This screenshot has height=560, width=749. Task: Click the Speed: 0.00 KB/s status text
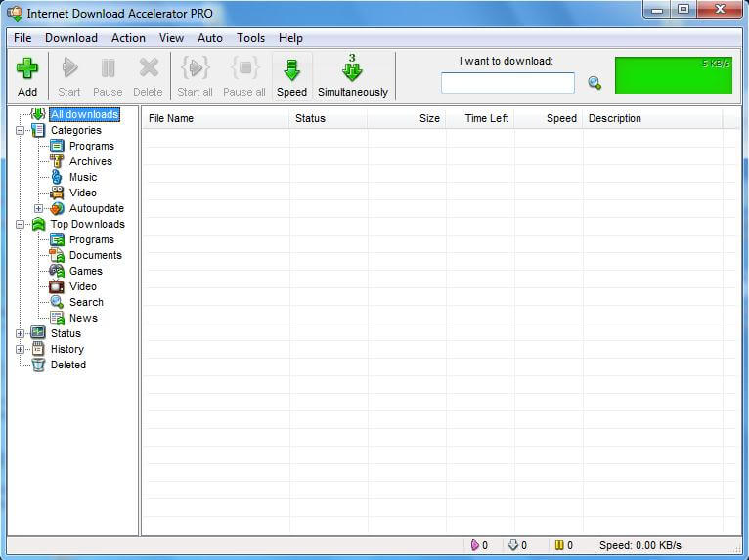pyautogui.click(x=640, y=545)
